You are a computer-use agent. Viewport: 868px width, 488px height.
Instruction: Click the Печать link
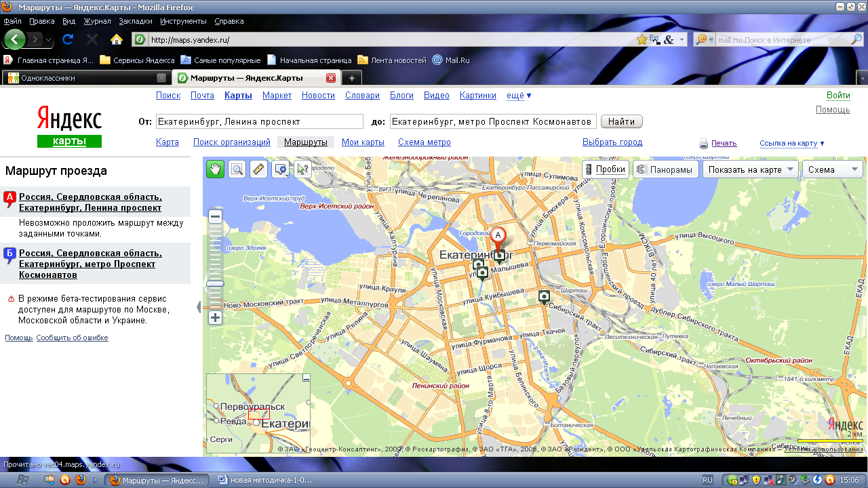pyautogui.click(x=724, y=144)
